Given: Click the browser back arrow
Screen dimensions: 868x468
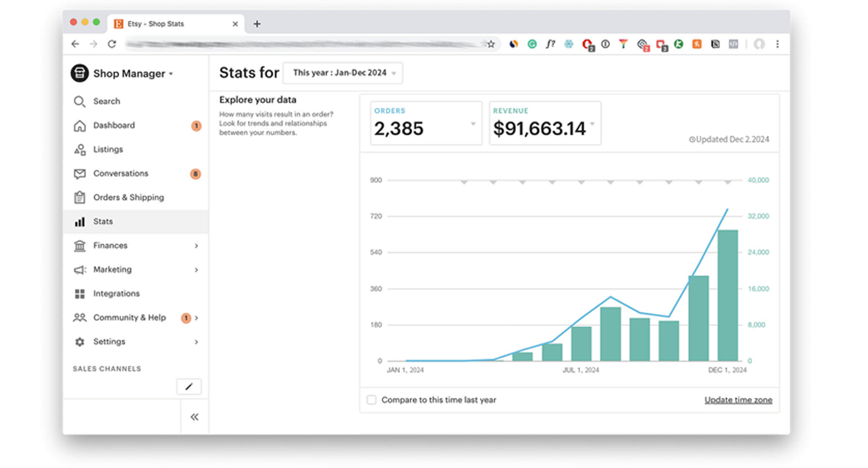Looking at the screenshot, I should click(x=75, y=44).
